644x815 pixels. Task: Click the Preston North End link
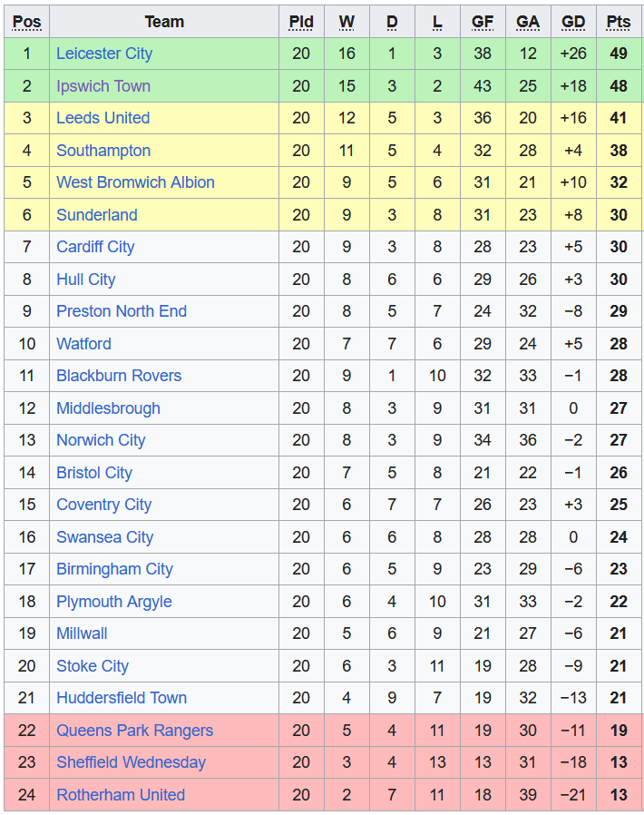[x=121, y=311]
